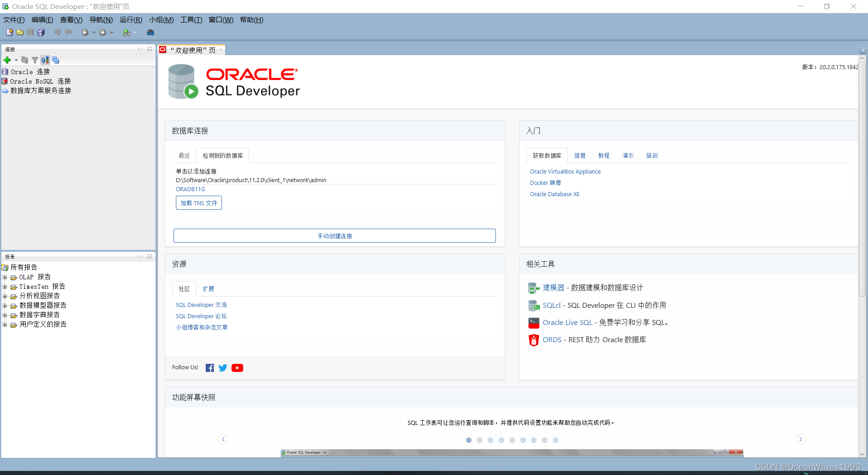868x475 pixels.
Task: Open the Docker 映像 link
Action: pos(546,183)
